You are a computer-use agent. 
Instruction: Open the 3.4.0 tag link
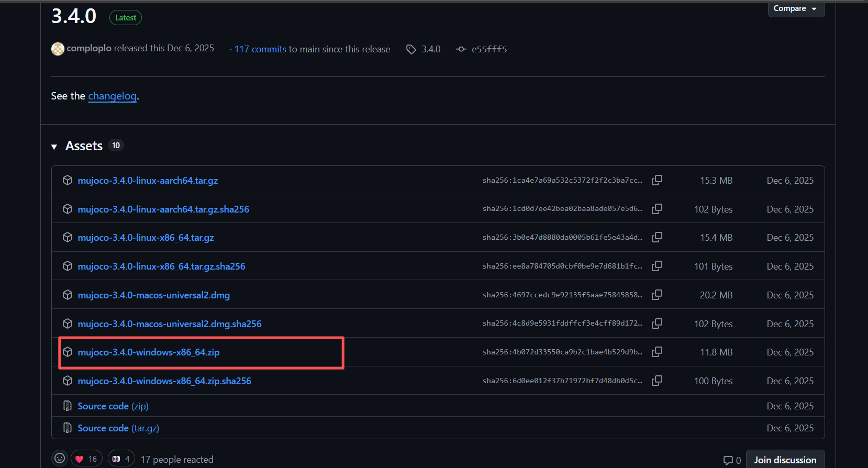click(x=431, y=49)
